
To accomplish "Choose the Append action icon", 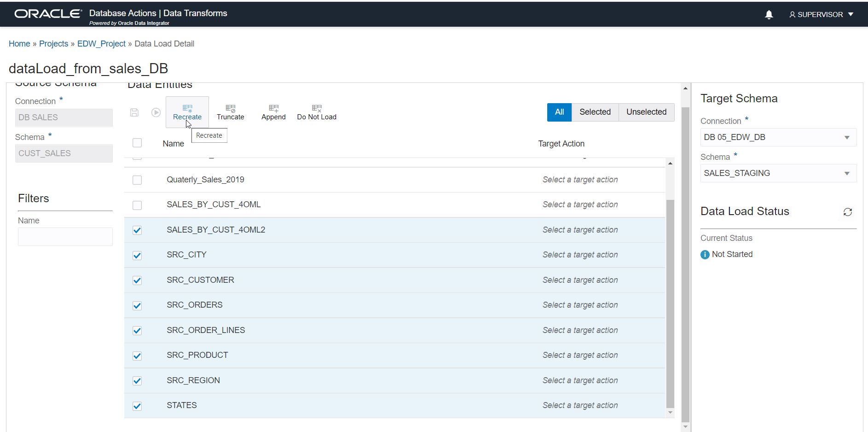I will pos(273,109).
